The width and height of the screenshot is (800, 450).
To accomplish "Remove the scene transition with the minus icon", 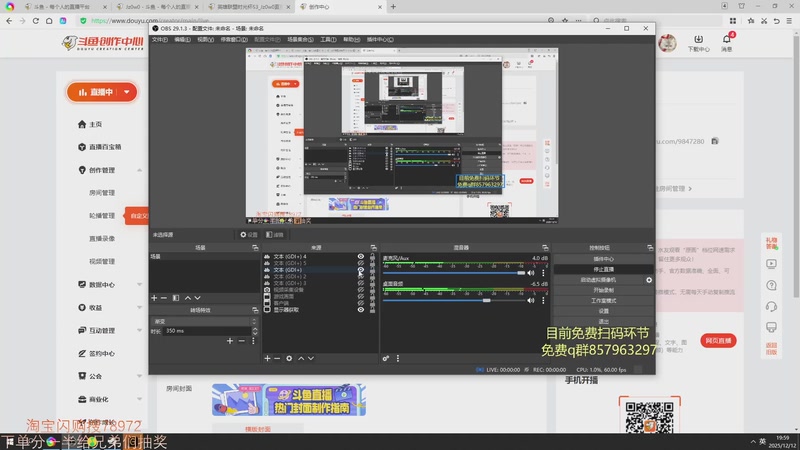I will [241, 341].
